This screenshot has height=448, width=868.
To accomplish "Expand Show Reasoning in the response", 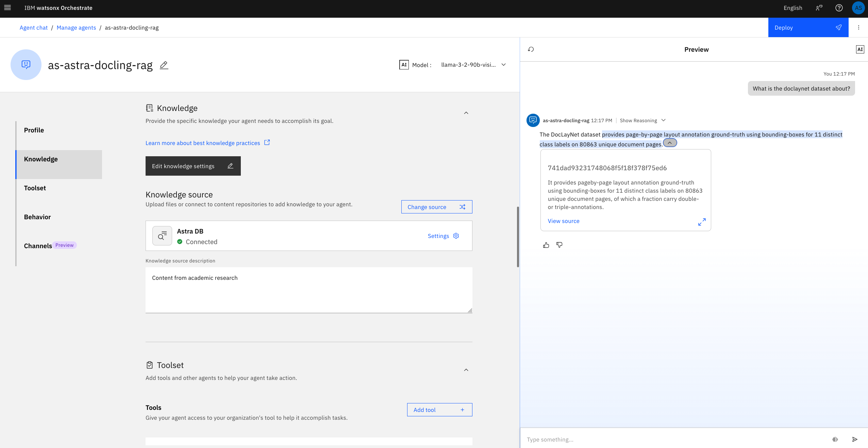I will tap(642, 121).
